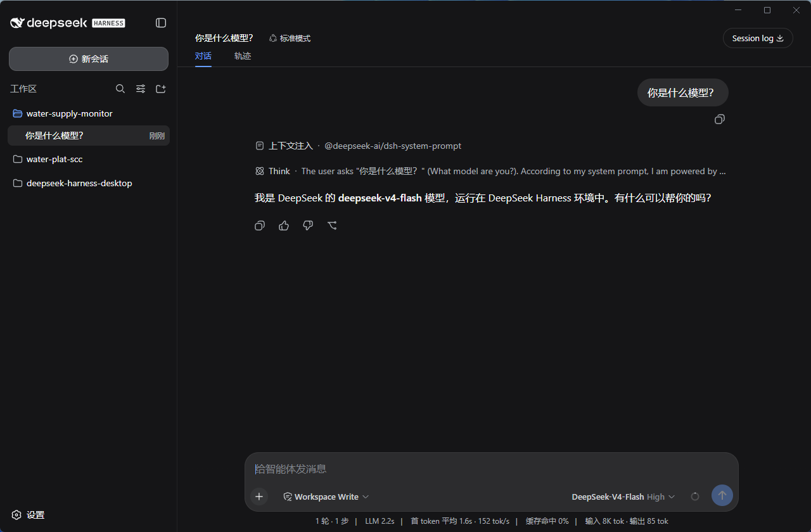Add a new workspace folder icon
Image resolution: width=811 pixels, height=532 pixels.
point(161,89)
